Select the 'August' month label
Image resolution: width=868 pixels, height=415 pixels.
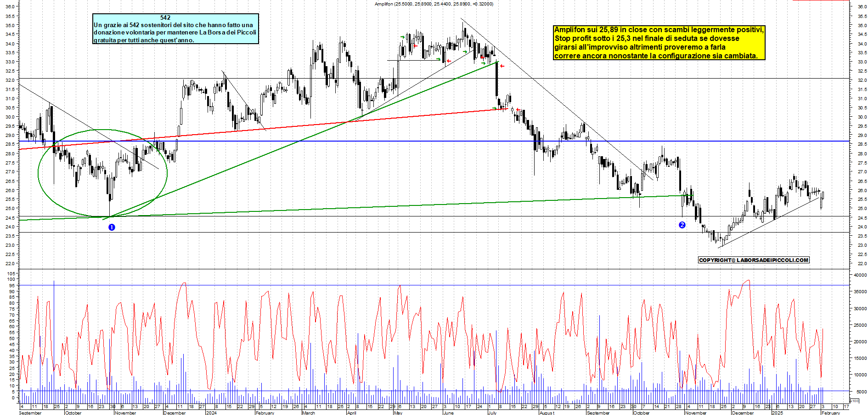(x=547, y=413)
